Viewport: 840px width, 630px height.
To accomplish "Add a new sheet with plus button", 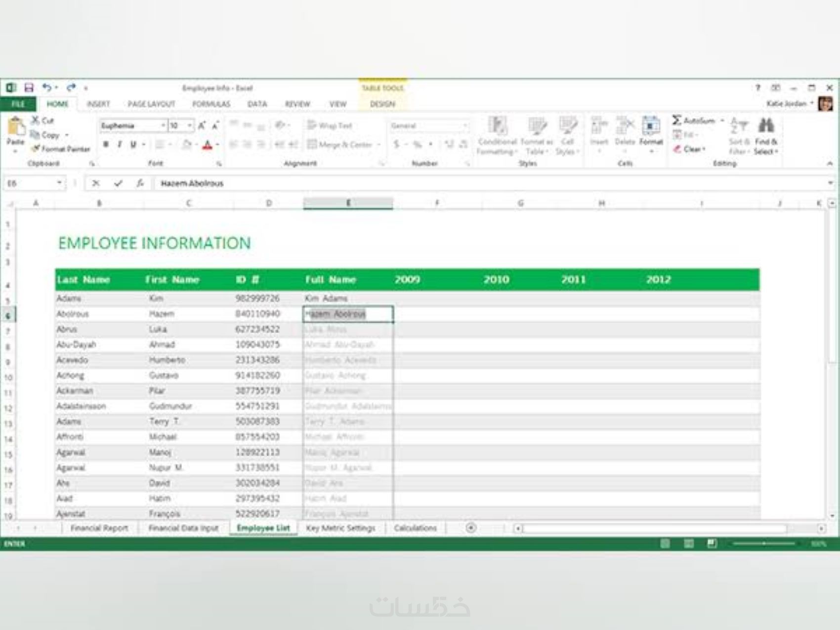I will click(x=471, y=528).
